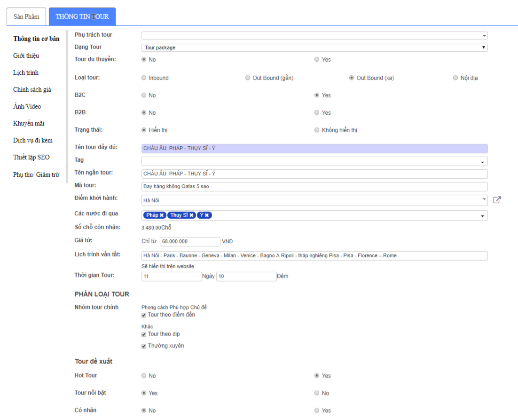Switch to the Sản Phẩm tab
This screenshot has height=420, width=518.
(x=26, y=16)
